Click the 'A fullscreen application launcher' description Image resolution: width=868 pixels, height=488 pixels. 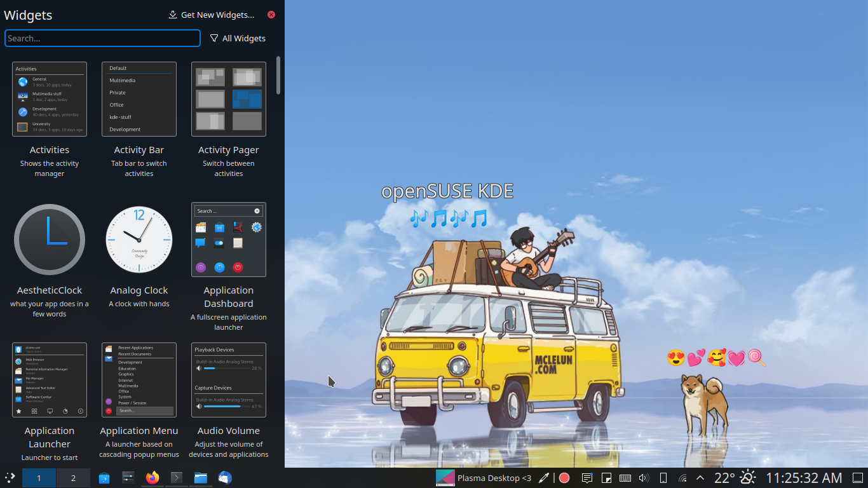(229, 322)
